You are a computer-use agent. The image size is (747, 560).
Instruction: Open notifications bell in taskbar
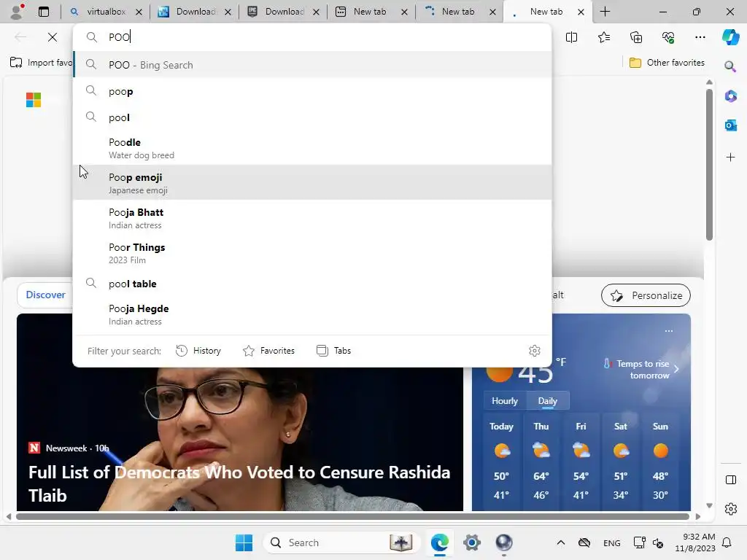pos(727,542)
